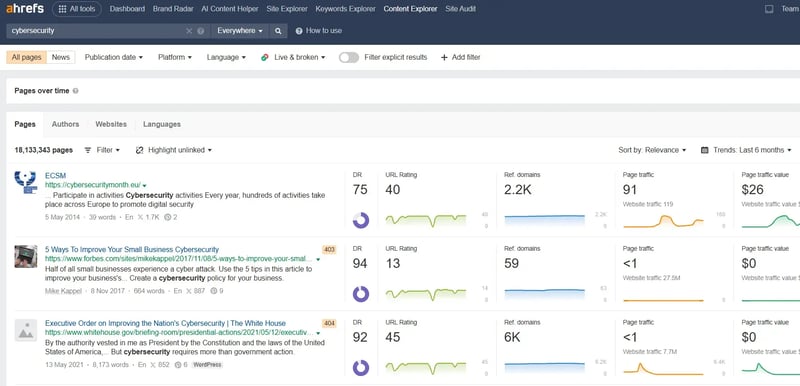The width and height of the screenshot is (800, 386).
Task: Switch to the Languages tab
Action: click(162, 124)
